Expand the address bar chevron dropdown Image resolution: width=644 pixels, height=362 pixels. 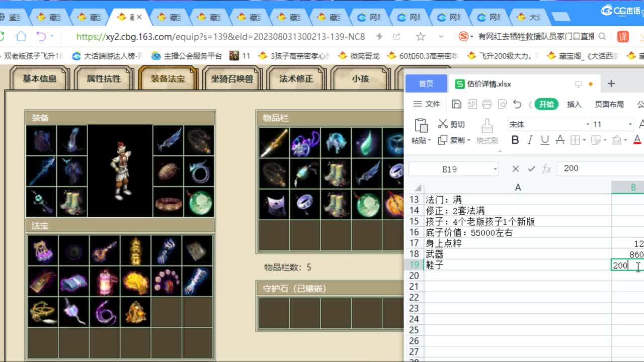point(441,37)
